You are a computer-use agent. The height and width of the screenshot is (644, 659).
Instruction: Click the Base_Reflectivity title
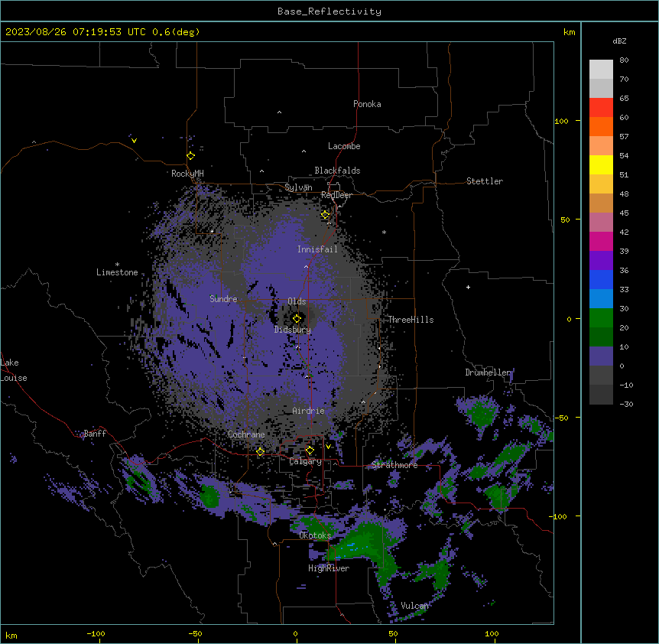[329, 11]
